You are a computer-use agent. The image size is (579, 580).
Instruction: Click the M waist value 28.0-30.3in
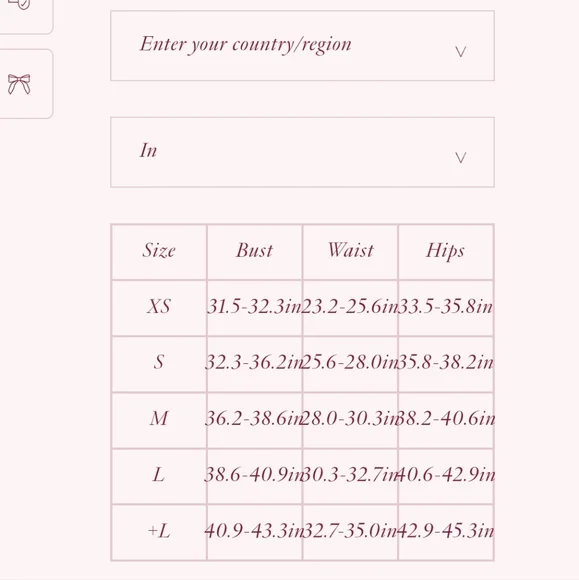click(350, 418)
